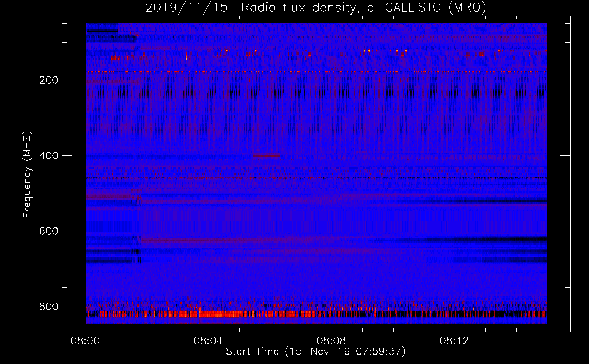
Task: Click the 'Frequency (MHZ)' axis label
Action: [x=27, y=174]
